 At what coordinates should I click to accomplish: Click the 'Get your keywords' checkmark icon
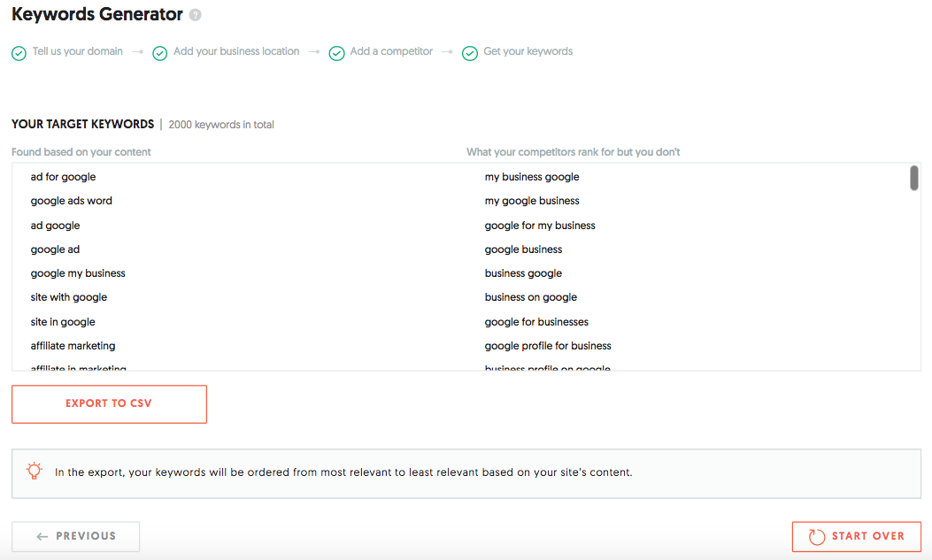point(470,53)
